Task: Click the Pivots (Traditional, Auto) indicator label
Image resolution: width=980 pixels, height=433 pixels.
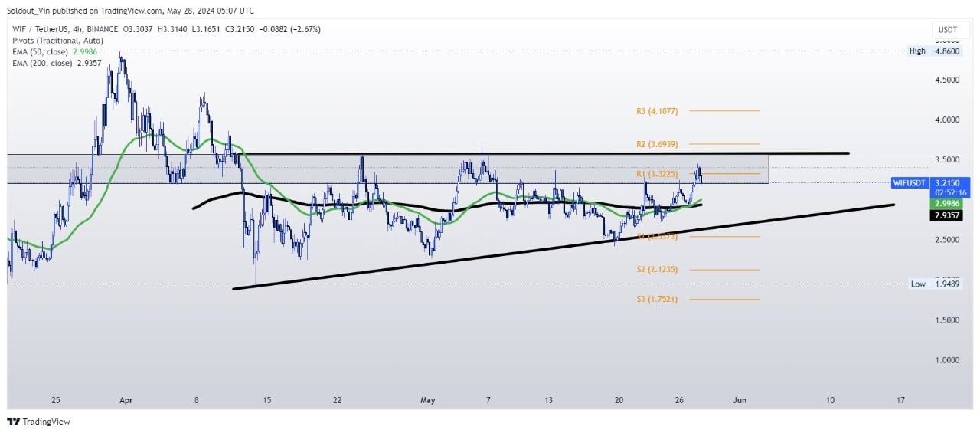Action: coord(58,40)
